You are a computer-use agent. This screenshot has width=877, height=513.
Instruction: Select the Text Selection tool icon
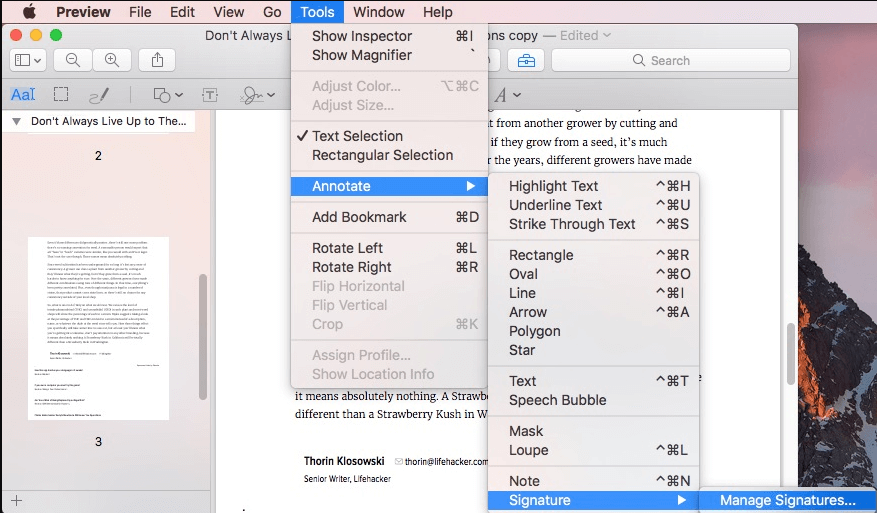click(x=23, y=95)
